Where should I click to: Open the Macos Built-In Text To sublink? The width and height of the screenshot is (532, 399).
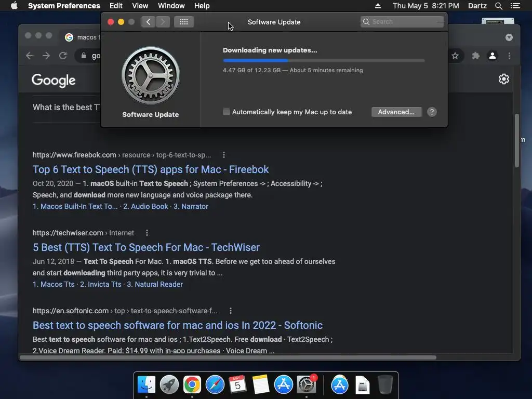tap(75, 206)
